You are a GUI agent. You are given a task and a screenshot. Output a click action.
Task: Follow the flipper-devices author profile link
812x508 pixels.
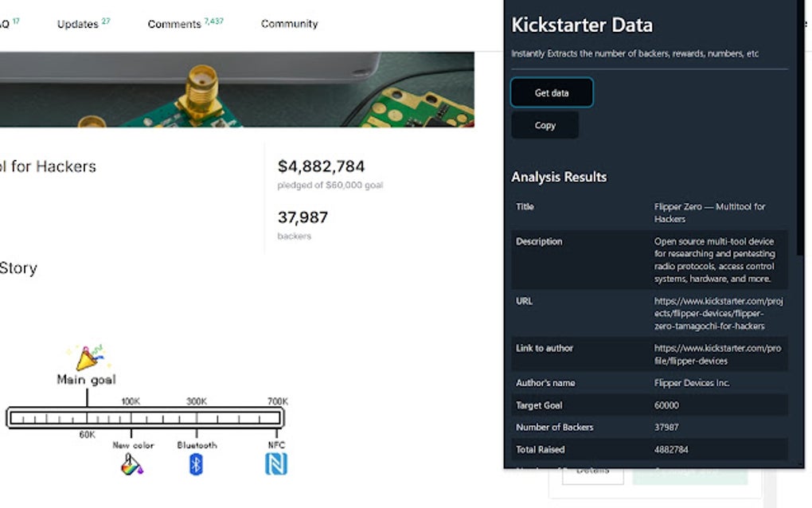[716, 354]
